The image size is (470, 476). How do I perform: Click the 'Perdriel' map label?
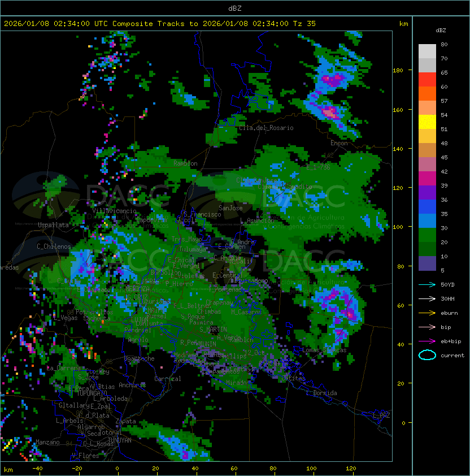pos(138,330)
